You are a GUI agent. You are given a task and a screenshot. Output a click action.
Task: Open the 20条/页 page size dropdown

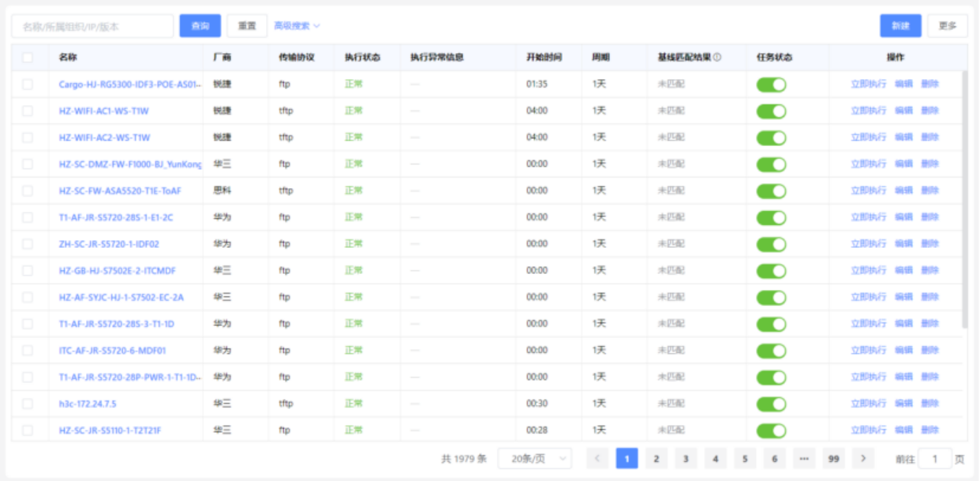535,458
